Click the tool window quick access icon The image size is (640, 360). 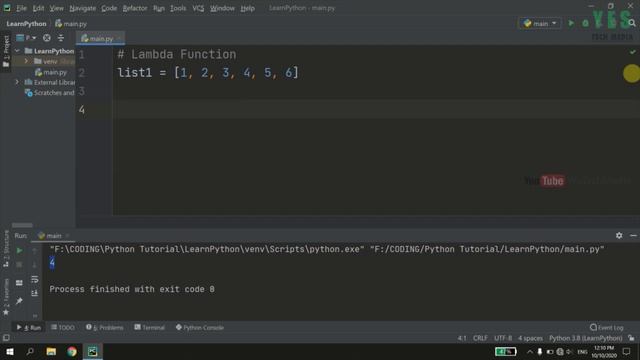(x=6, y=338)
